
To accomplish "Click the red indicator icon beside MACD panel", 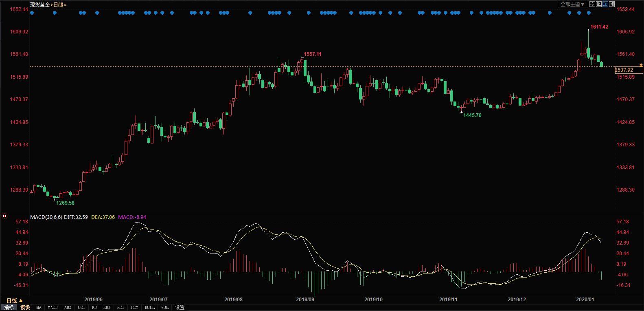I will pyautogui.click(x=4, y=216).
